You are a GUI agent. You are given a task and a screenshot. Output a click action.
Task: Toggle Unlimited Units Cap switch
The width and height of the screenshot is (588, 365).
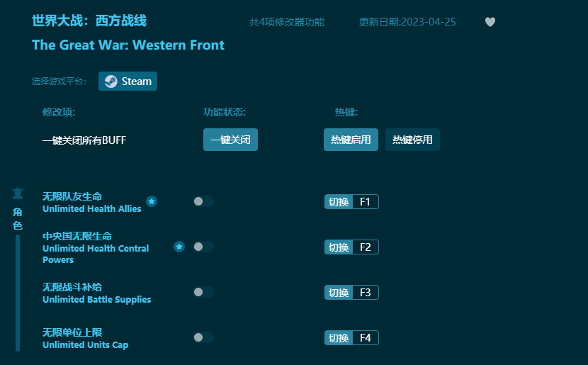click(x=203, y=337)
